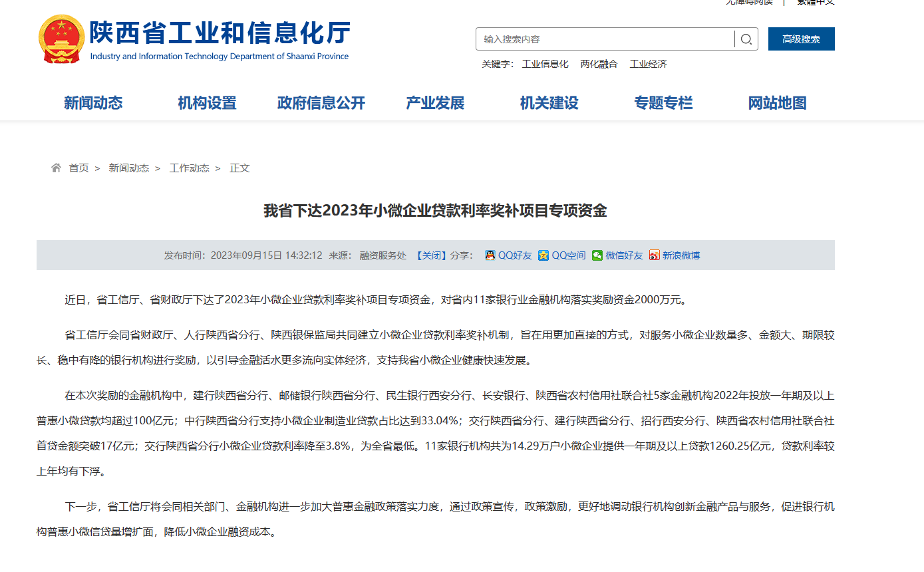This screenshot has width=924, height=572.
Task: Click the QQ空间 share icon
Action: [x=543, y=255]
